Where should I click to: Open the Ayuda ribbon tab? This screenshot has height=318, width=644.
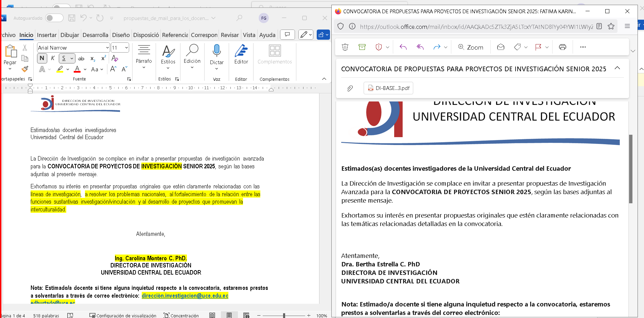pos(267,35)
